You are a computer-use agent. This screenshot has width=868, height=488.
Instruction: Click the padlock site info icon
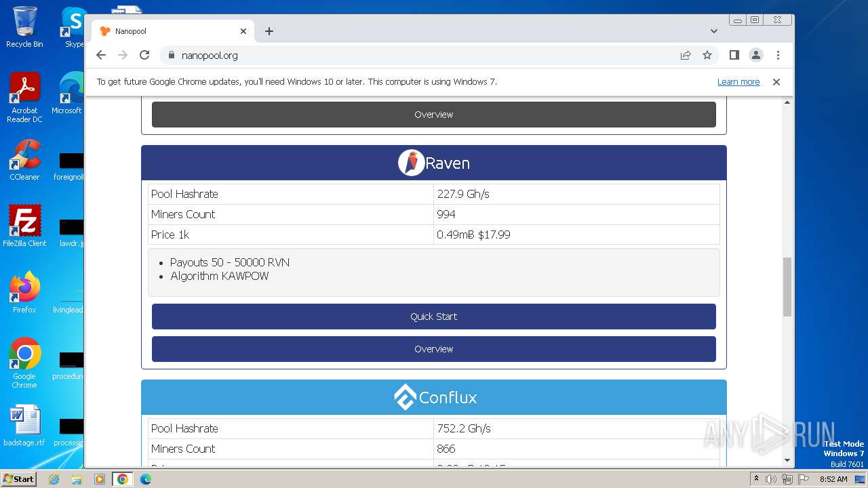(x=171, y=56)
